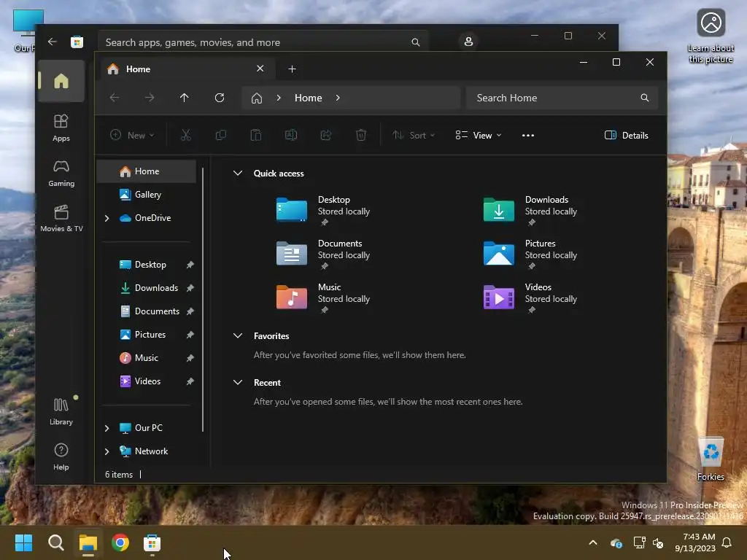Click the navigation pane scrollbar
This screenshot has width=747, height=560.
pos(203,300)
